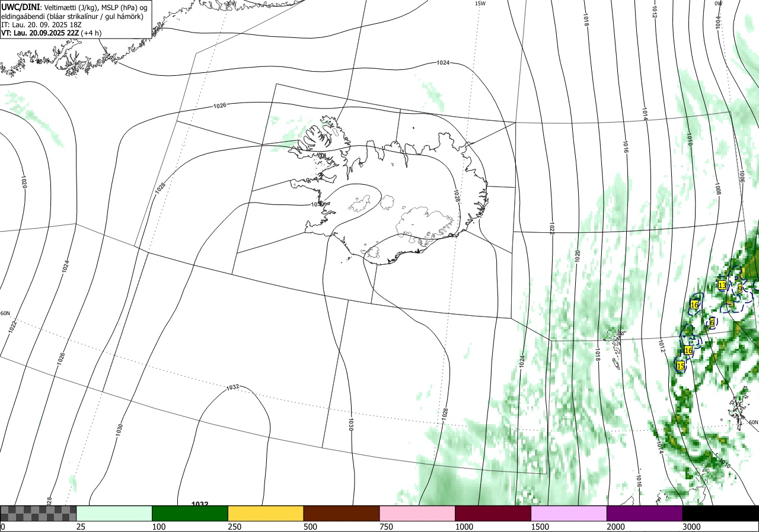759x532 pixels.
Task: Pick the dark green 100–250 legend swatch
Action: coord(190,513)
